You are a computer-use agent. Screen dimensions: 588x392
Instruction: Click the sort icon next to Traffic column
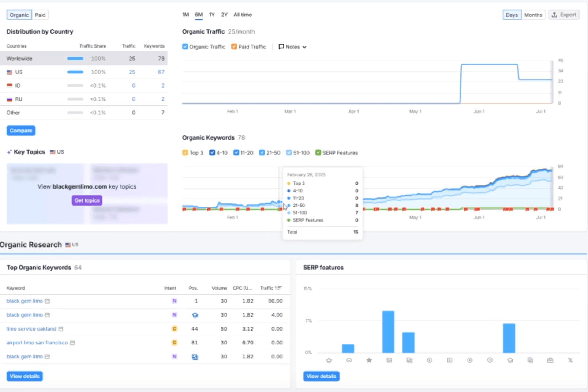[x=280, y=288]
